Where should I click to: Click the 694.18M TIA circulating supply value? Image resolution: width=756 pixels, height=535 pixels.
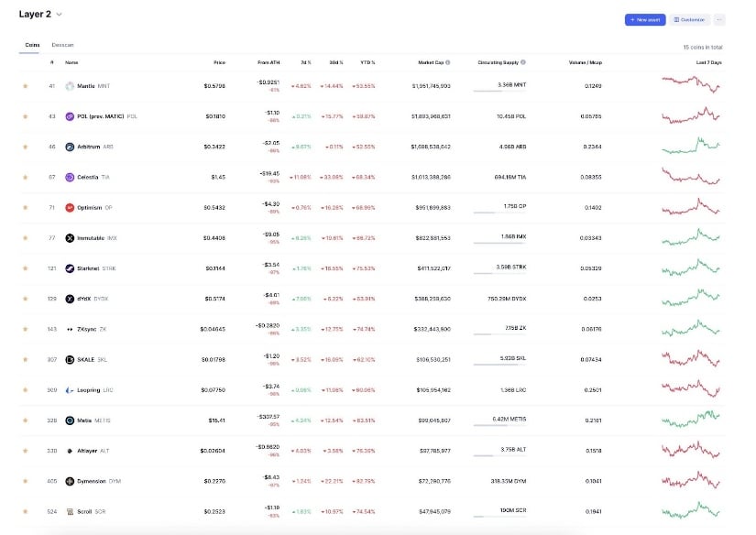pyautogui.click(x=510, y=178)
